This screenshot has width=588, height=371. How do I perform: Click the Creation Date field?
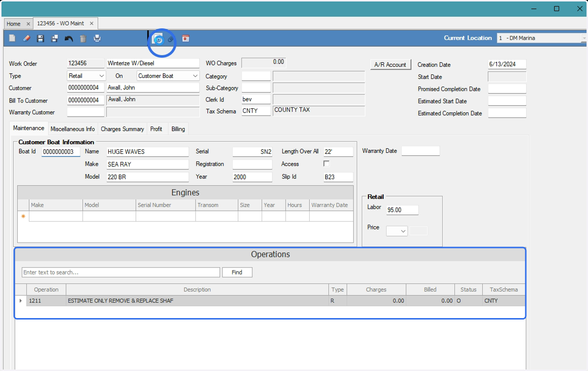[x=507, y=64]
